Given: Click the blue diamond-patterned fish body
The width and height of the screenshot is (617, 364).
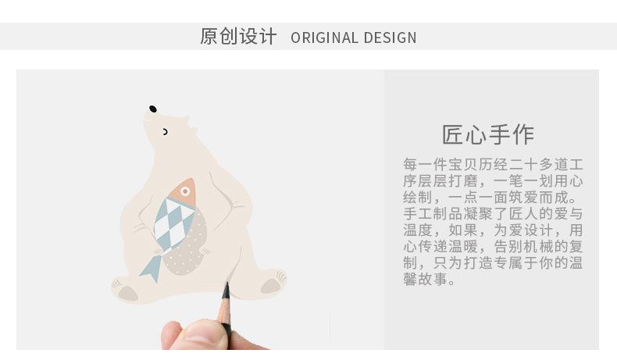Looking at the screenshot, I should click(172, 223).
